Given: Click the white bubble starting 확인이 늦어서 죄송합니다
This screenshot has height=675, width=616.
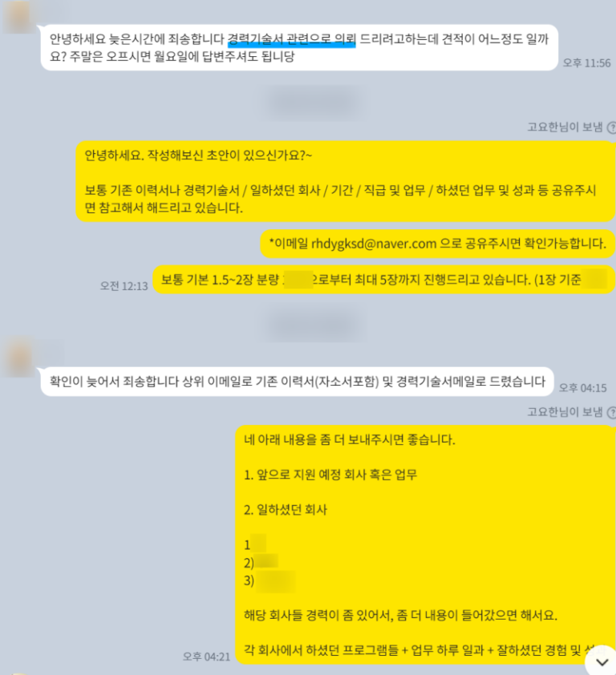Looking at the screenshot, I should [297, 382].
